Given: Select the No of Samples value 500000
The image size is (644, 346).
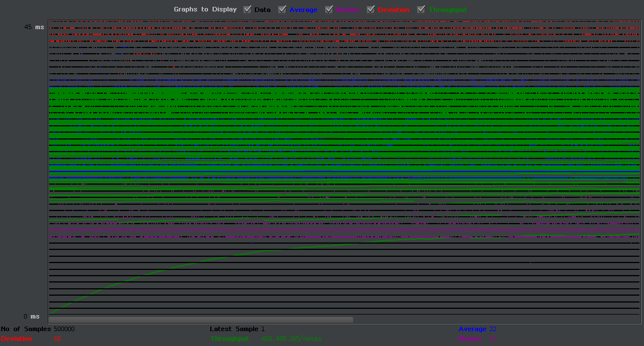Looking at the screenshot, I should (64, 329).
